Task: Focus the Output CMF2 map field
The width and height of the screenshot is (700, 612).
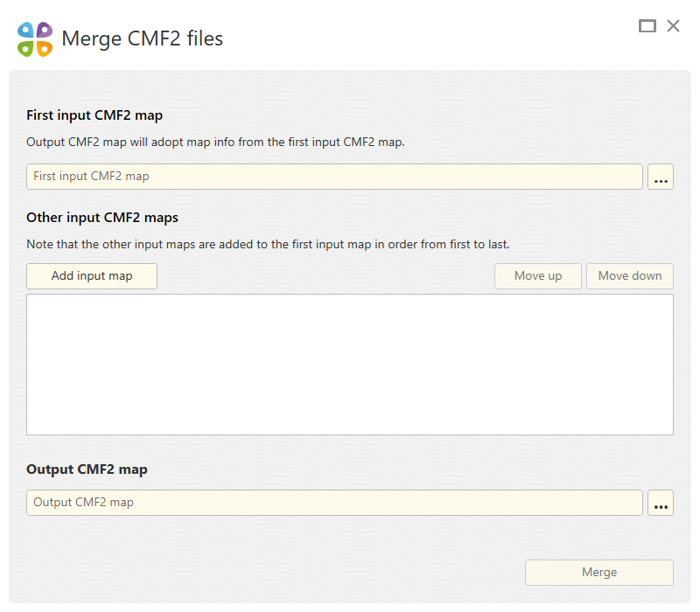Action: [334, 503]
